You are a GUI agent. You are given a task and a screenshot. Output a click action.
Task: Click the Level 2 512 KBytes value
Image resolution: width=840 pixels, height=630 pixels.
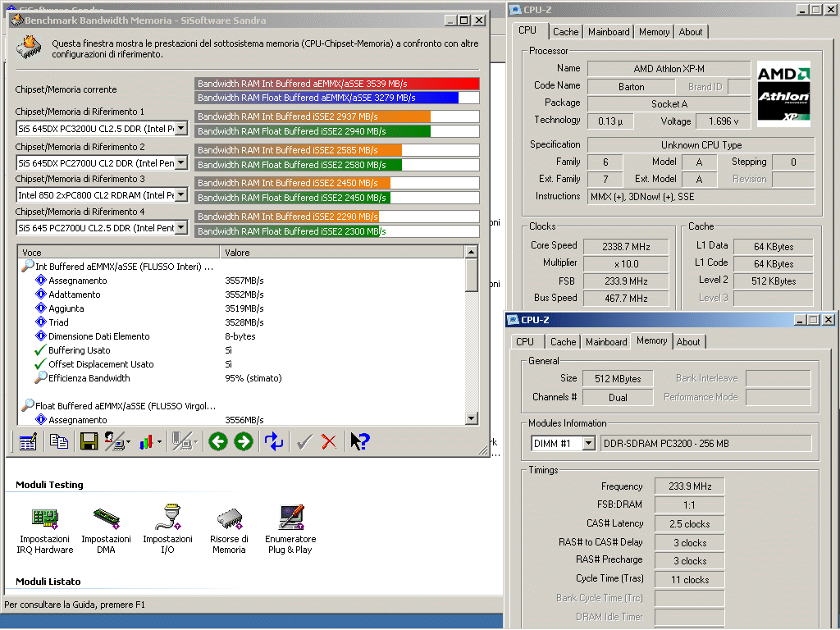point(773,281)
